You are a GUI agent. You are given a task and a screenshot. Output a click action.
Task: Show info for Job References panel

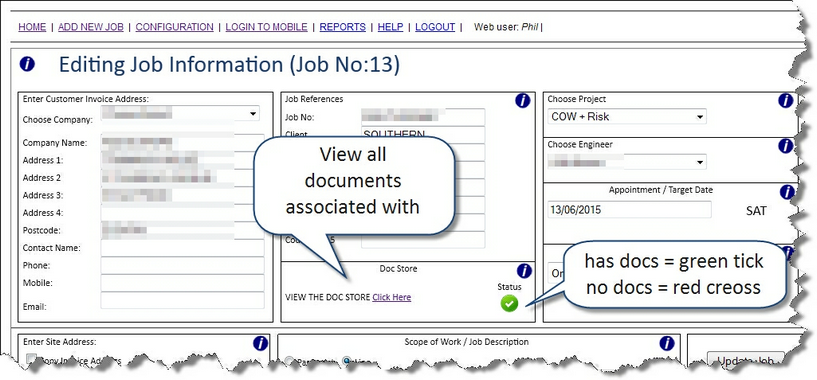(523, 101)
